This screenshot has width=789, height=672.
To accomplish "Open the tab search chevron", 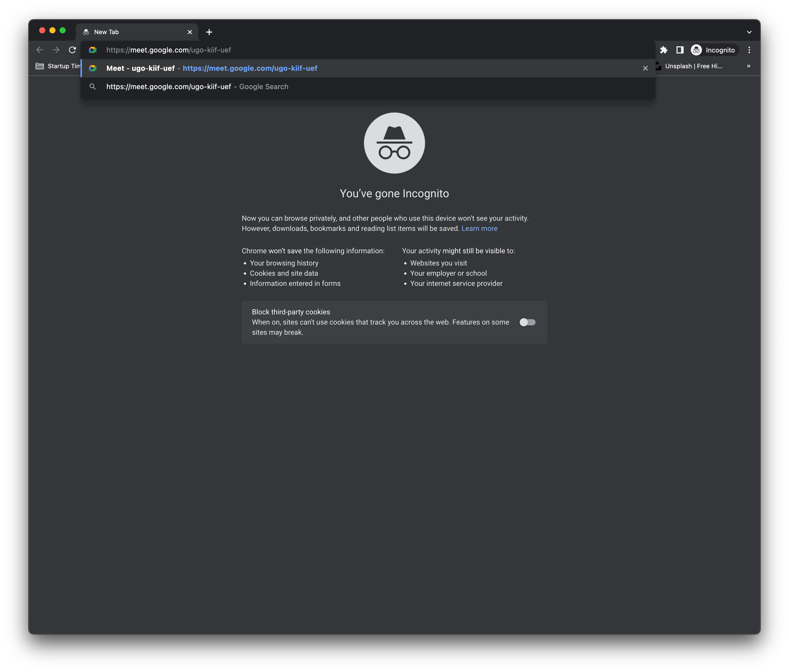I will (x=749, y=32).
